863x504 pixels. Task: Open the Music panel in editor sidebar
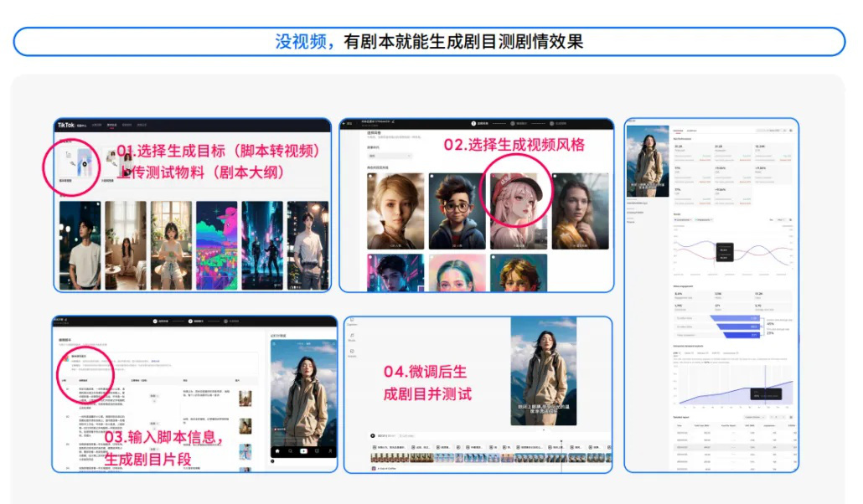[x=352, y=337]
